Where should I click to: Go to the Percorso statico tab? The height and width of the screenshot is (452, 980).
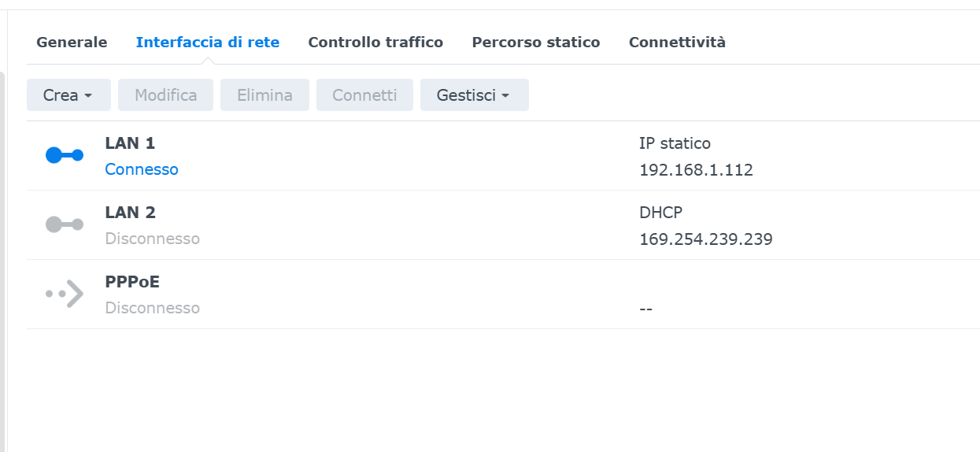point(536,43)
